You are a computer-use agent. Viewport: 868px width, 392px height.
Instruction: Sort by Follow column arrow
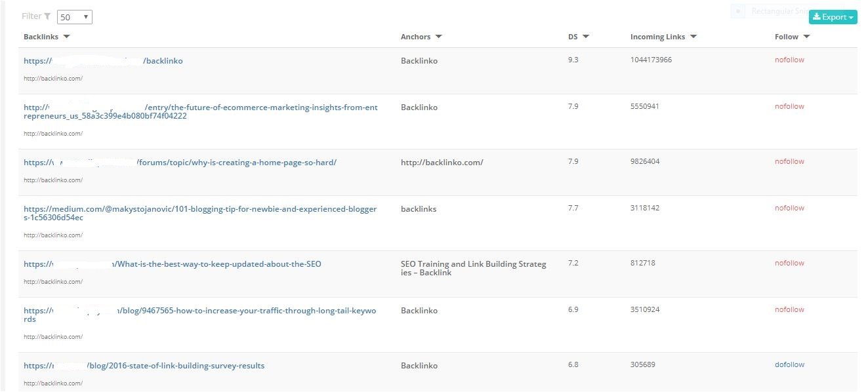[806, 37]
